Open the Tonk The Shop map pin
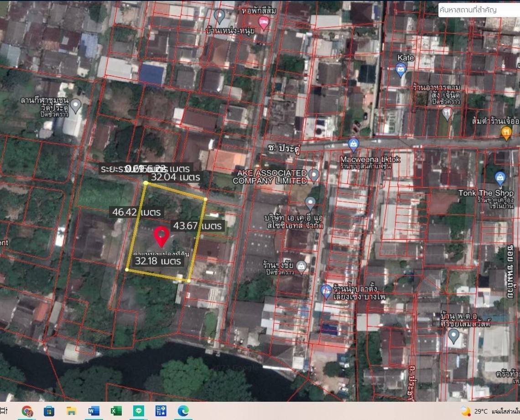 point(500,178)
